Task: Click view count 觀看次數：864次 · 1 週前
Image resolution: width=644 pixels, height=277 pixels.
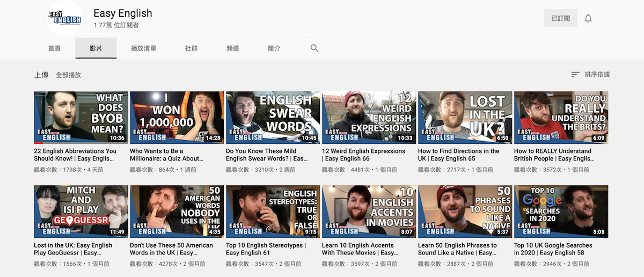Action: 164,170
